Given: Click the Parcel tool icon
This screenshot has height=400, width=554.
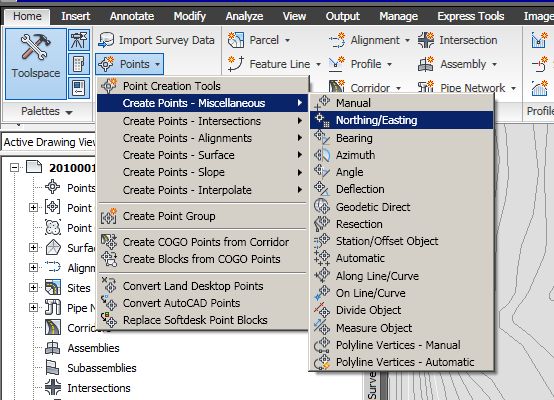Looking at the screenshot, I should [x=236, y=40].
